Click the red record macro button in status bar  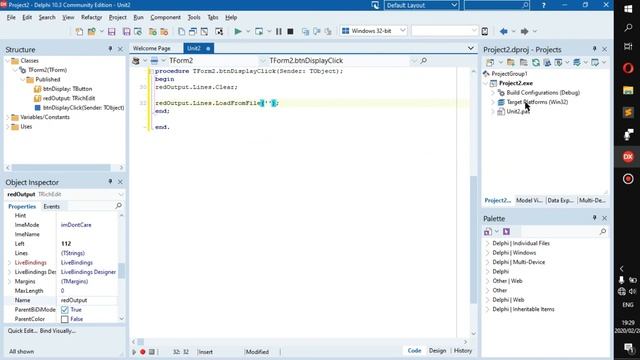point(142,351)
